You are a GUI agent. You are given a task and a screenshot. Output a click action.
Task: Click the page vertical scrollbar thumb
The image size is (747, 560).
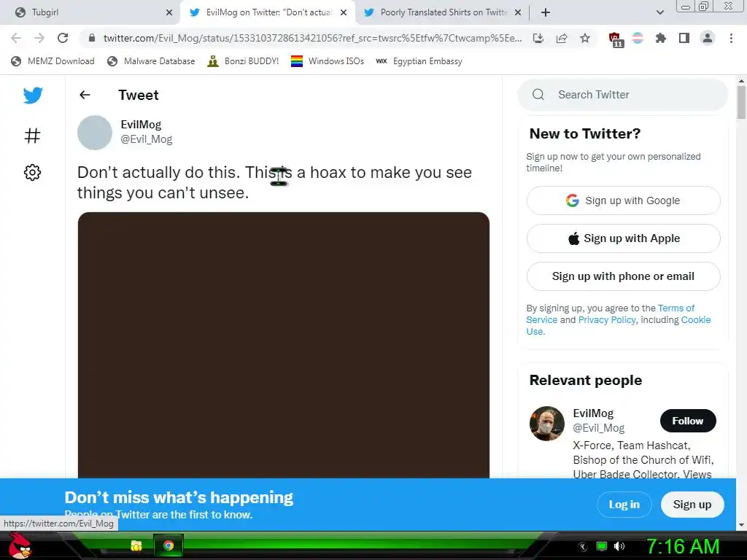pos(741,102)
